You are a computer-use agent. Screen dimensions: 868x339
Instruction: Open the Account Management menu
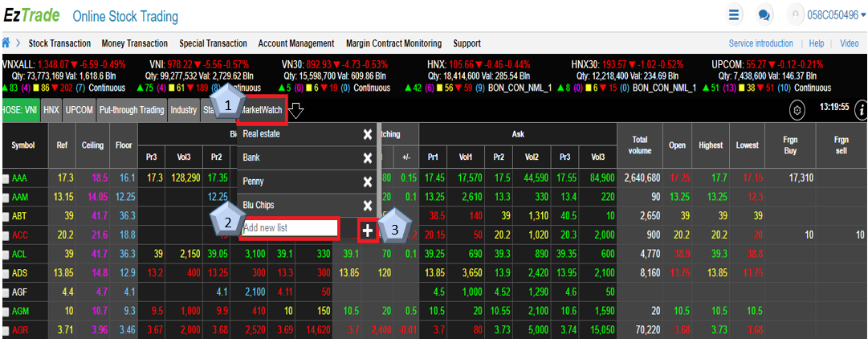point(295,43)
